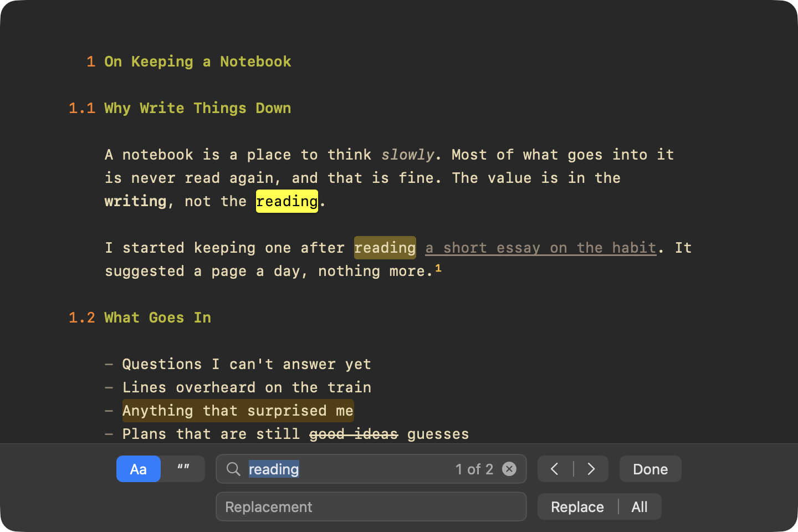Click footnote reference 1 after "nothing more."
The image size is (798, 532).
(x=438, y=268)
